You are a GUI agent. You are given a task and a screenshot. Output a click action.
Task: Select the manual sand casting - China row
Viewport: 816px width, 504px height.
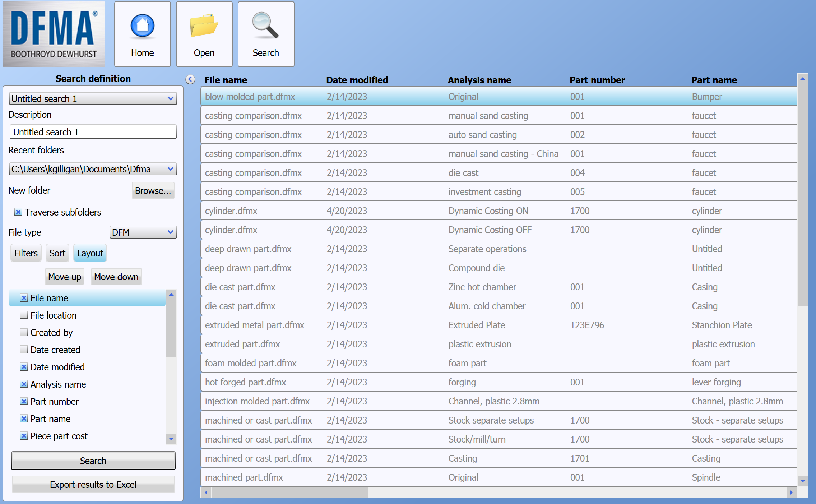click(x=499, y=154)
